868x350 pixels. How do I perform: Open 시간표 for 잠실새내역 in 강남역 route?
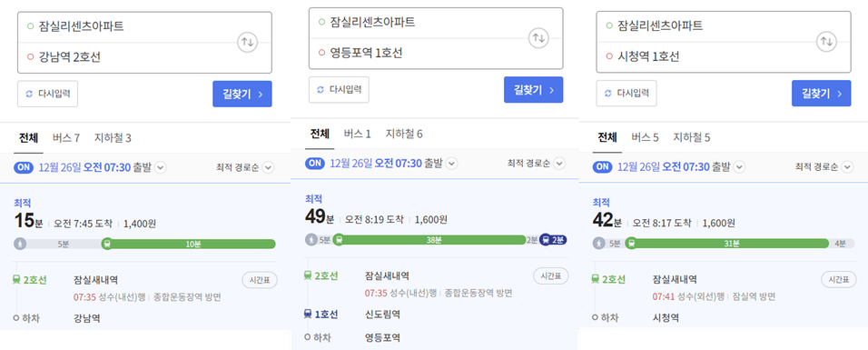pos(260,281)
